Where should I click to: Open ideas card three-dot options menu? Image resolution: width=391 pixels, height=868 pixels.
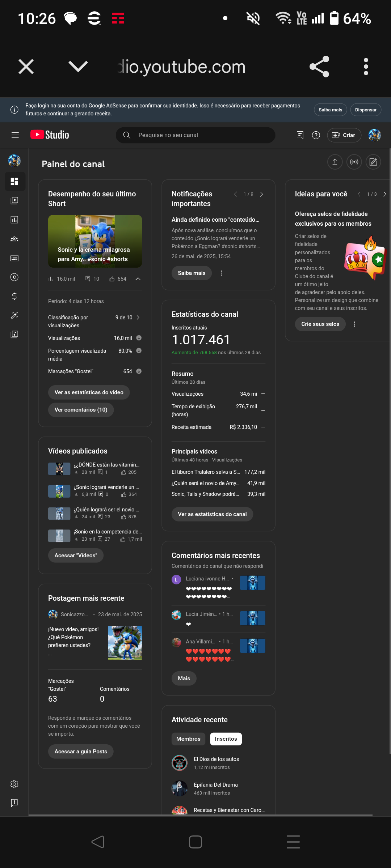click(355, 324)
